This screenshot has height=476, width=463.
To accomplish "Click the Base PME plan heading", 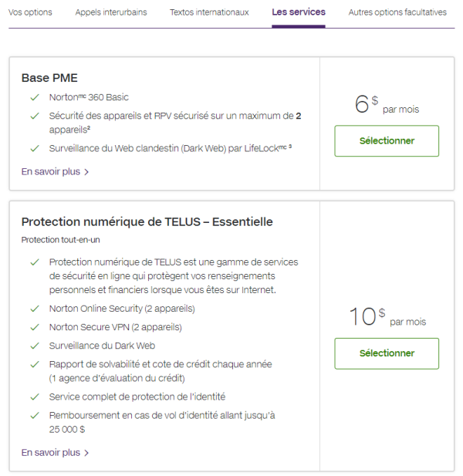I will (49, 78).
